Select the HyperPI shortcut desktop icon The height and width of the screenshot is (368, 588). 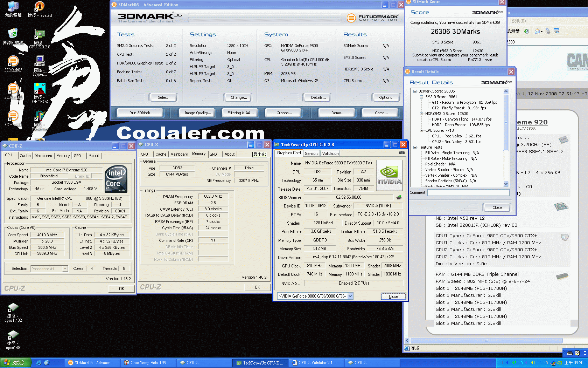[40, 66]
